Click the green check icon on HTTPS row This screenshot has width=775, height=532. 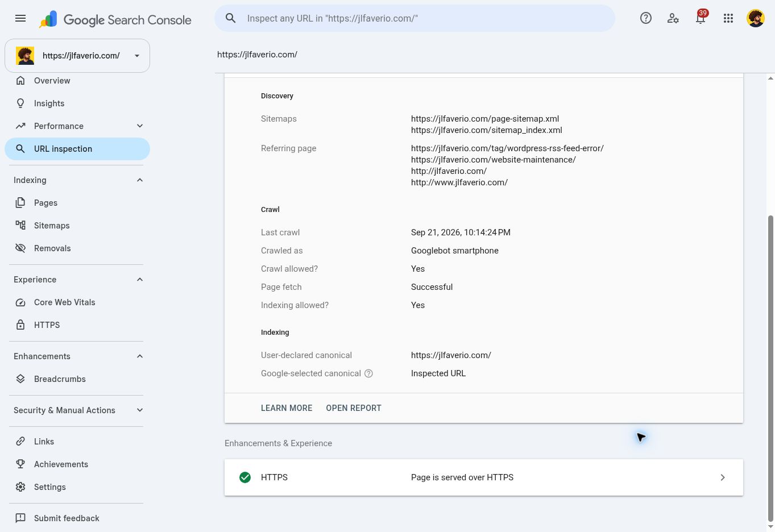(x=245, y=477)
